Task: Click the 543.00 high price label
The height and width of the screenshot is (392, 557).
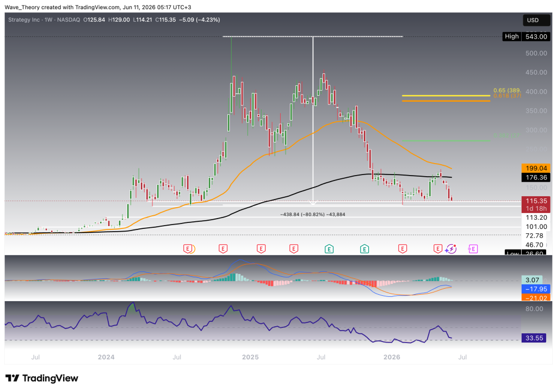Action: coord(536,36)
